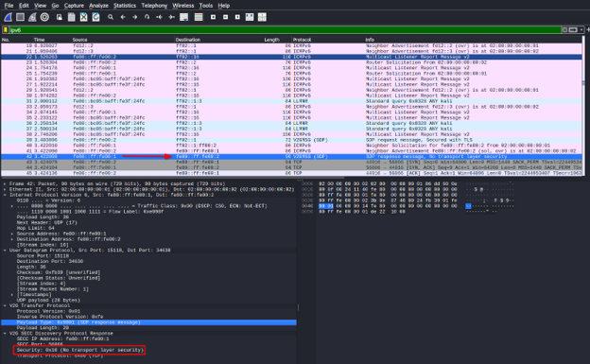Image resolution: width=590 pixels, height=364 pixels.
Task: Open the display filter bookmark menu
Action: [6, 29]
